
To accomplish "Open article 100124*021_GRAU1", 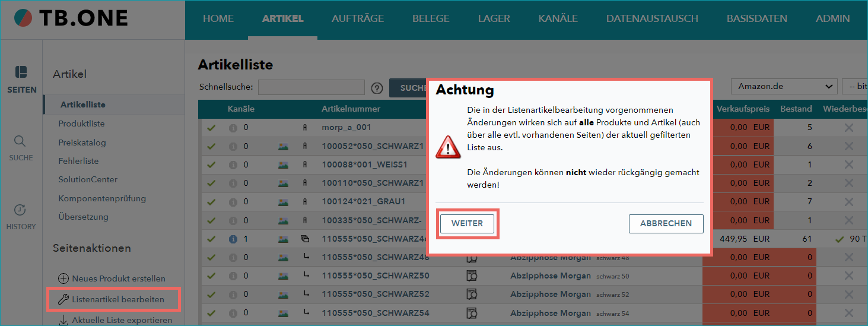I will [363, 202].
